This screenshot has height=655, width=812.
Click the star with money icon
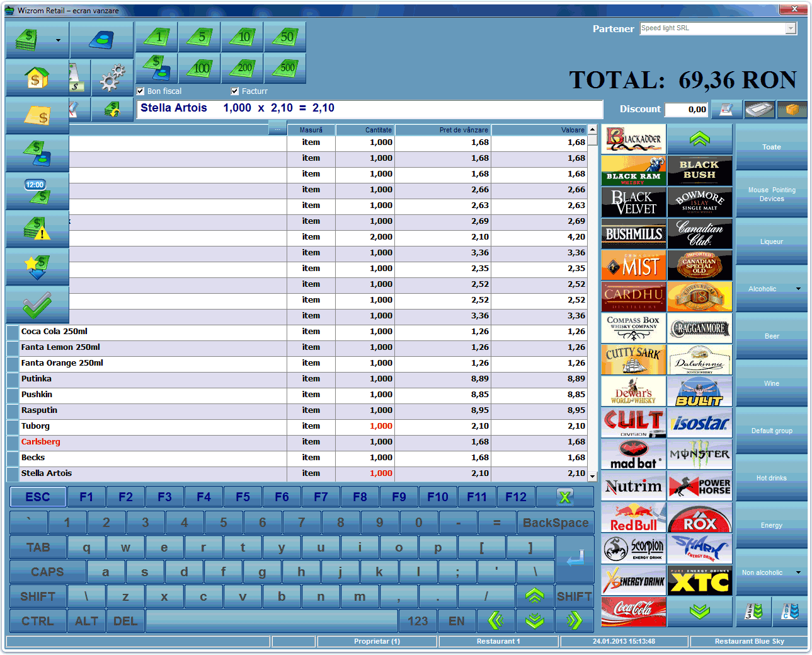tap(37, 267)
